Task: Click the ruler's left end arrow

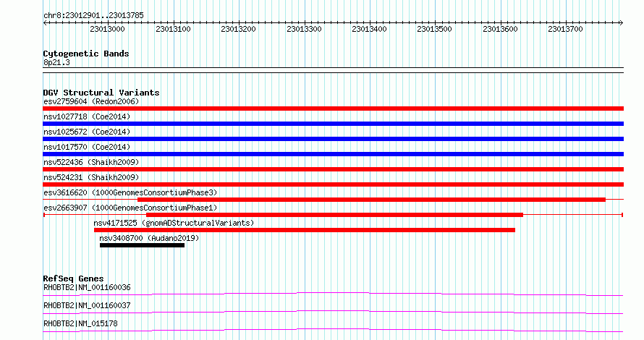Action: pos(45,23)
